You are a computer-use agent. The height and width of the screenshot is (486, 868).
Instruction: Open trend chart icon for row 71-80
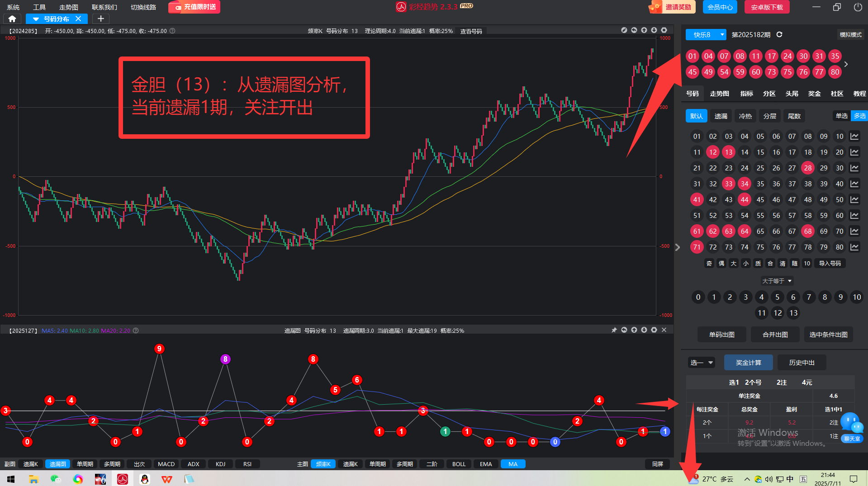854,247
